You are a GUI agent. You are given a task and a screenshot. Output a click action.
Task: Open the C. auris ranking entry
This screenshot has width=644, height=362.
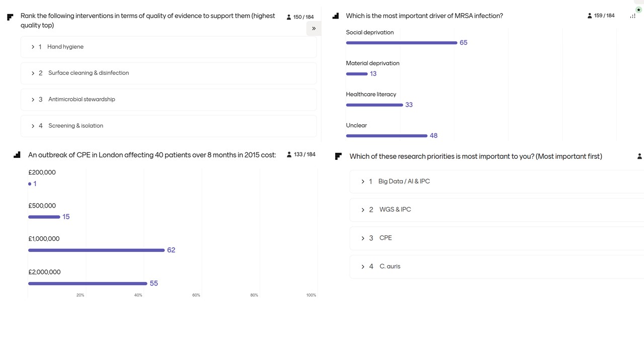[363, 266]
